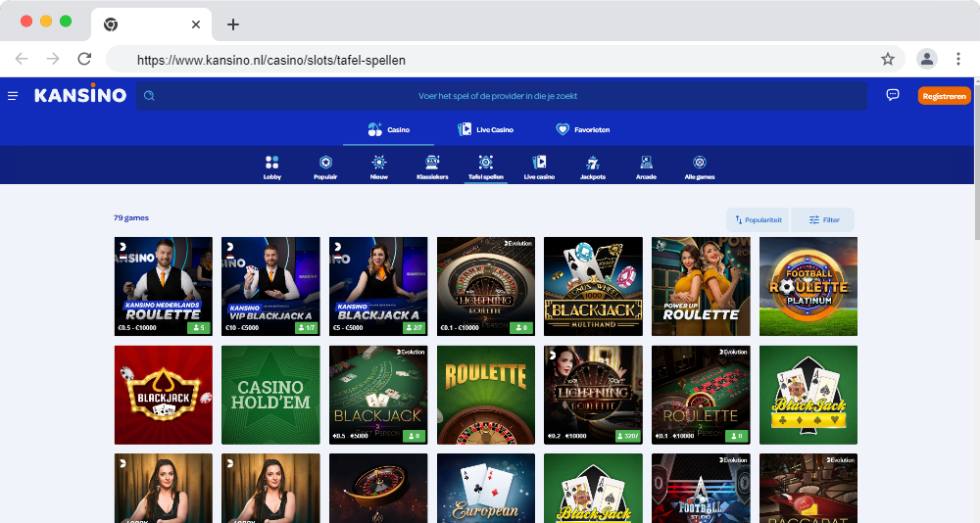The image size is (980, 523).
Task: Click the Registreren button
Action: tap(944, 96)
